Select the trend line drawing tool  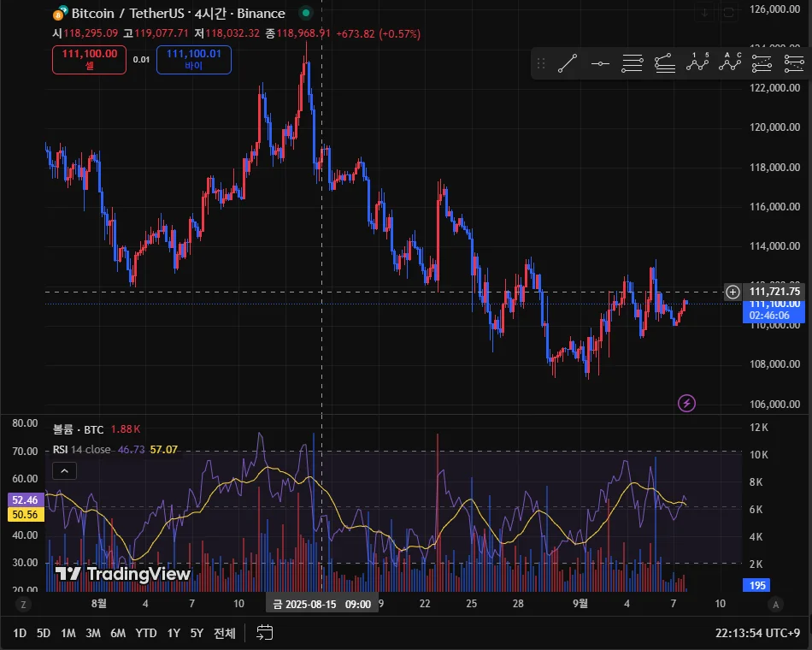click(568, 64)
